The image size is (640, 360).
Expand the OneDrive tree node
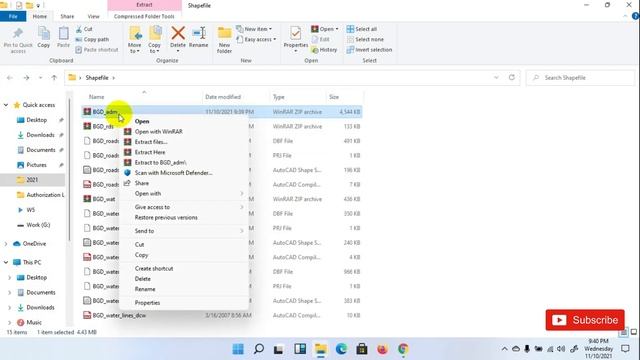click(x=6, y=244)
